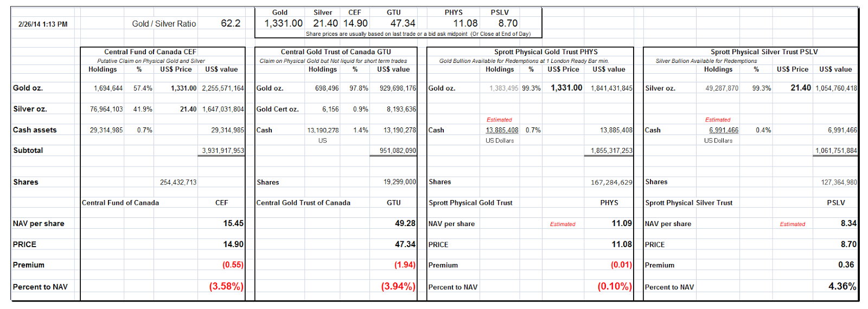
Task: Click GTU Gold Cert oz. label
Action: click(x=277, y=110)
